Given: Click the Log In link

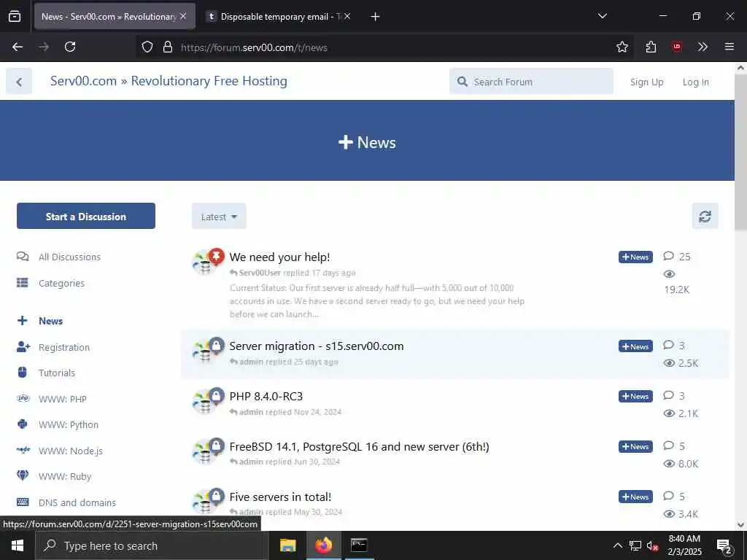Looking at the screenshot, I should (695, 82).
